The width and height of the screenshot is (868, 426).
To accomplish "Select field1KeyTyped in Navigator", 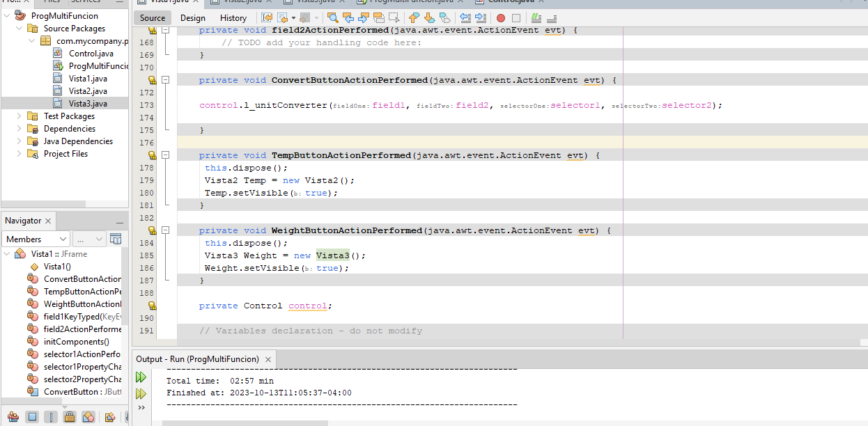I will point(82,317).
